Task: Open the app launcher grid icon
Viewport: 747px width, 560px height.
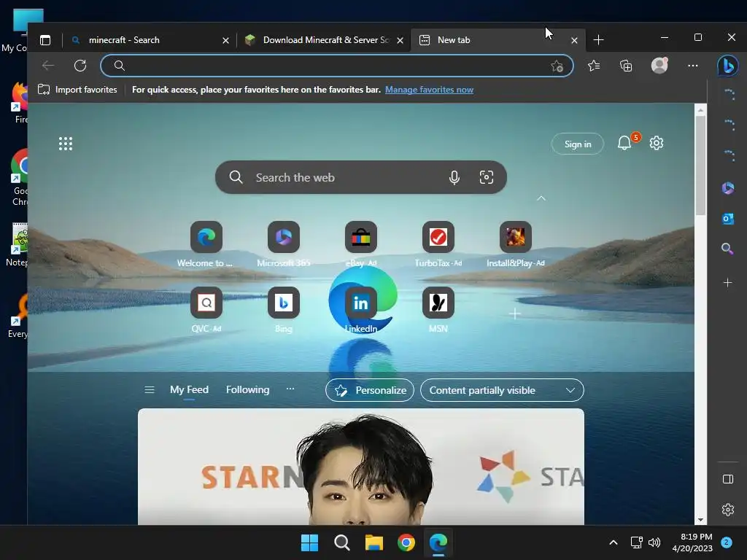Action: point(65,144)
